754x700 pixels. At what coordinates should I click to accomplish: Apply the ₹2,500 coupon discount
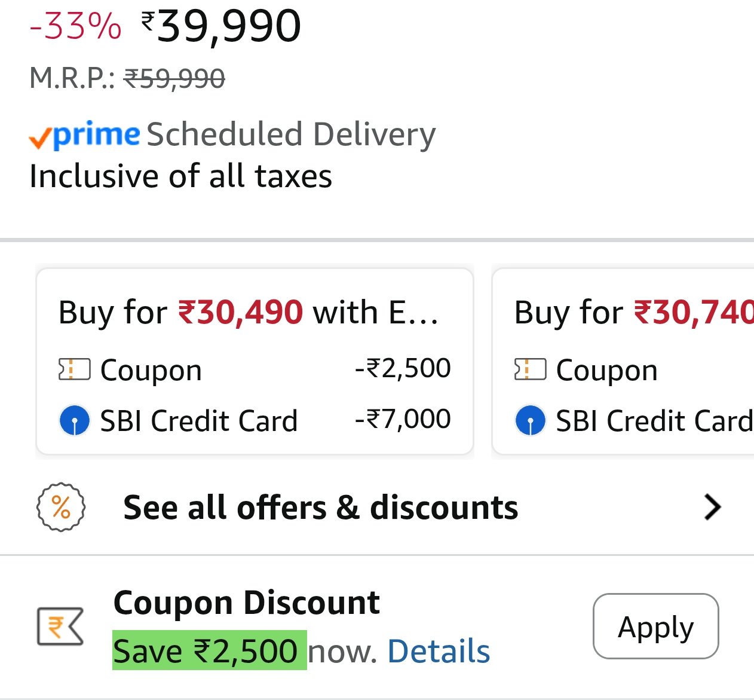pyautogui.click(x=655, y=626)
